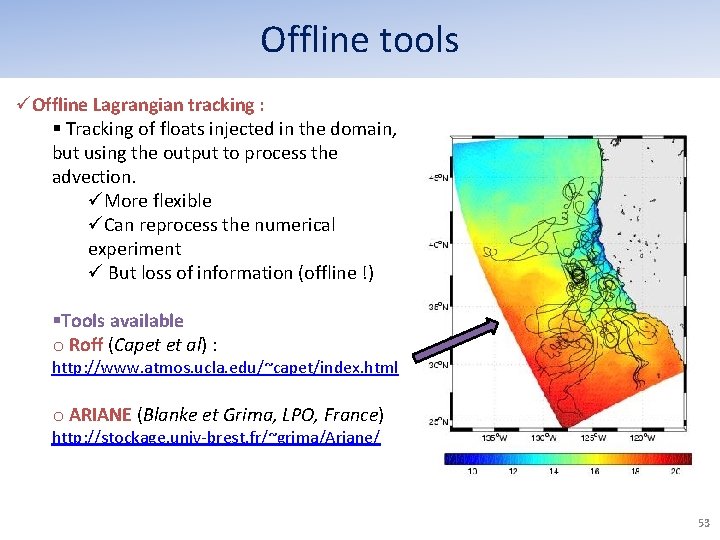Click the colorbar value 14
720x540 pixels.
554,471
